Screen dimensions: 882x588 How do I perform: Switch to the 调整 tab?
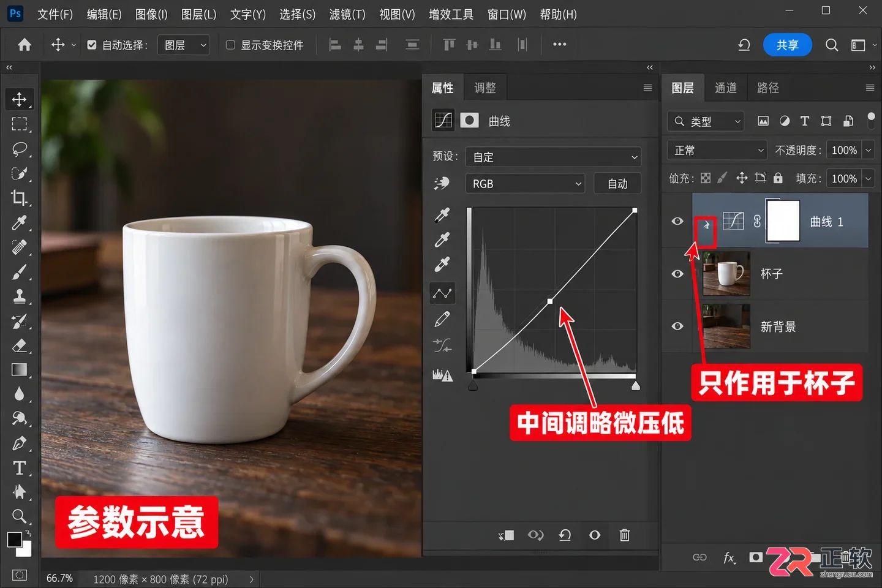[485, 88]
